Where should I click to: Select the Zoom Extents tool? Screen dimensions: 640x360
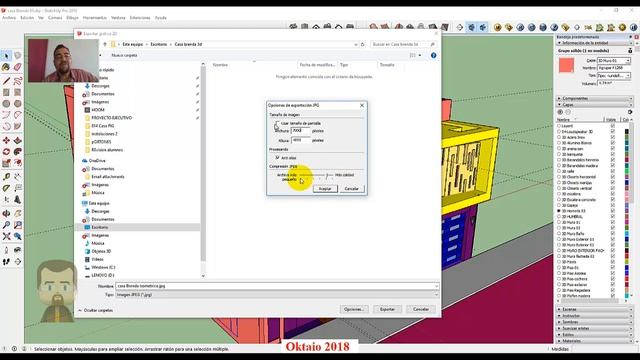(6, 236)
